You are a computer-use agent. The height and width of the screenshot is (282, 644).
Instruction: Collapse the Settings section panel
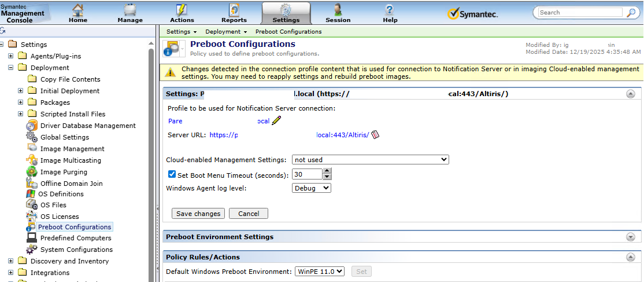631,94
